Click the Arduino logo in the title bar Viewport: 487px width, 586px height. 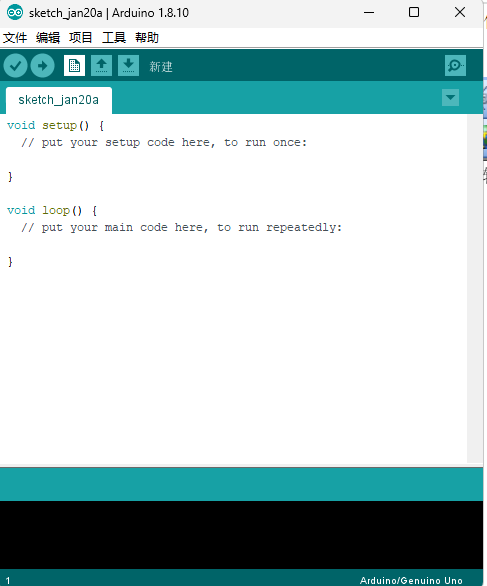point(15,12)
